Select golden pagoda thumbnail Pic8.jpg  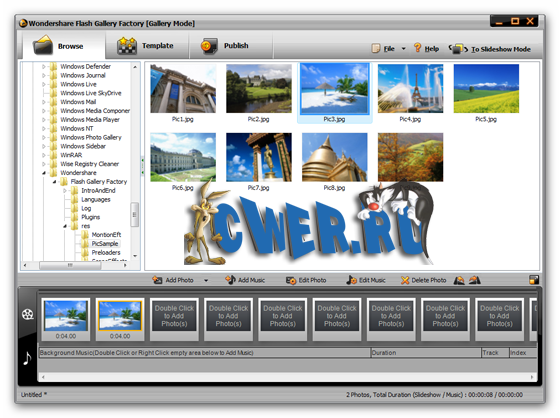334,157
